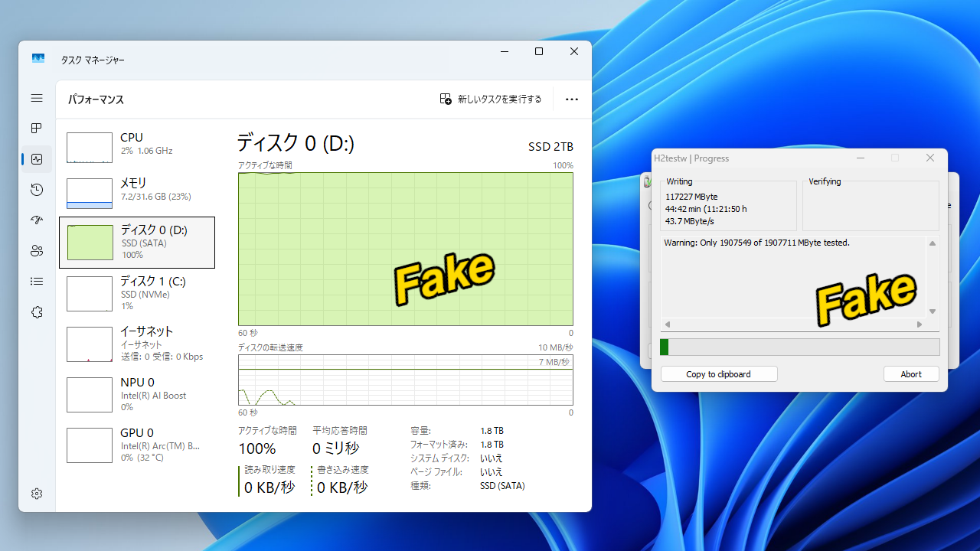Viewport: 980px width, 551px height.
Task: Click the SSD (SATA) type value in details
Action: pos(502,486)
